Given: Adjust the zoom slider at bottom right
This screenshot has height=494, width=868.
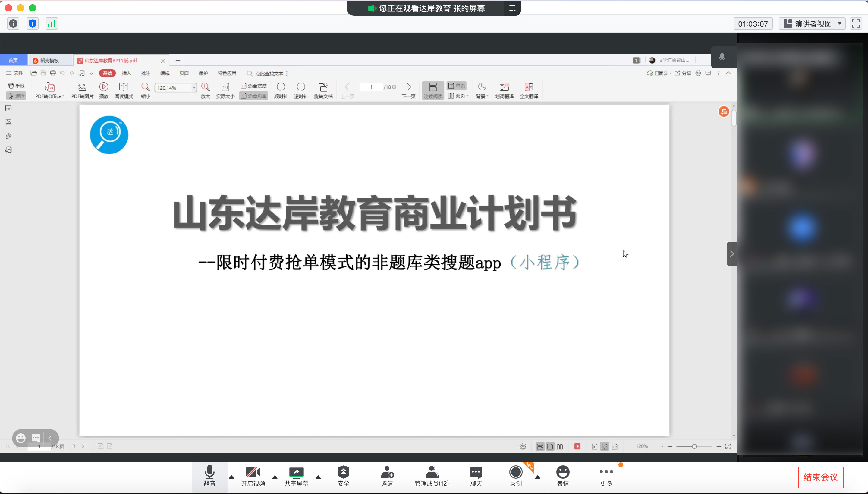Looking at the screenshot, I should [x=694, y=446].
